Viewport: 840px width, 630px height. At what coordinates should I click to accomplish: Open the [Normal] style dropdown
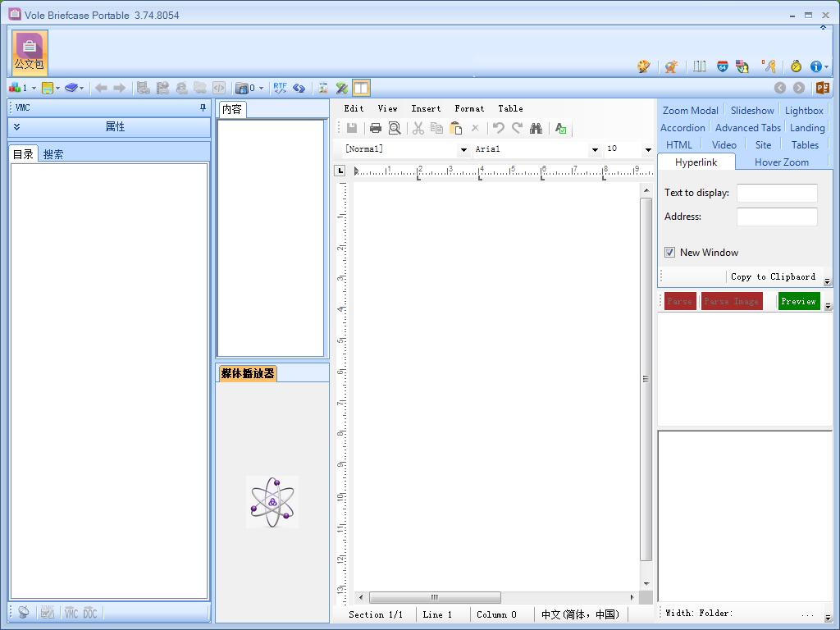tap(463, 149)
